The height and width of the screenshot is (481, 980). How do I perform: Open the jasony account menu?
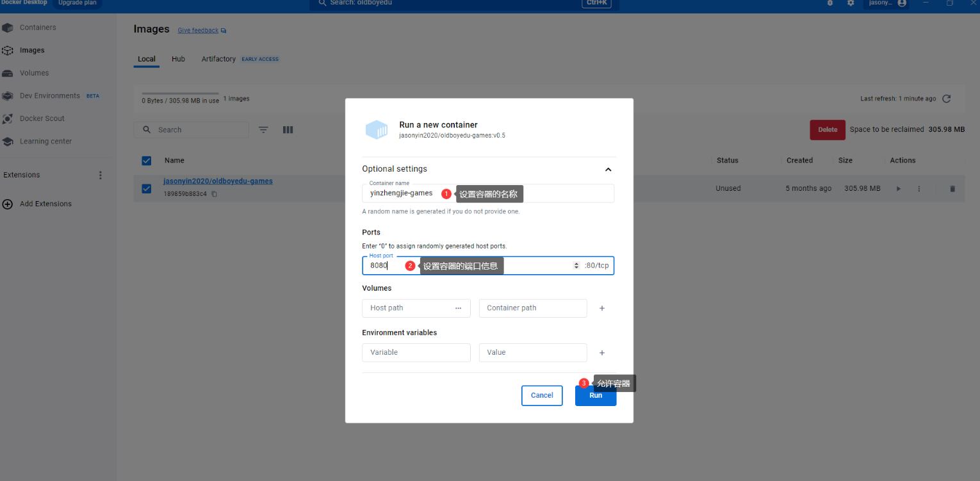(x=888, y=3)
